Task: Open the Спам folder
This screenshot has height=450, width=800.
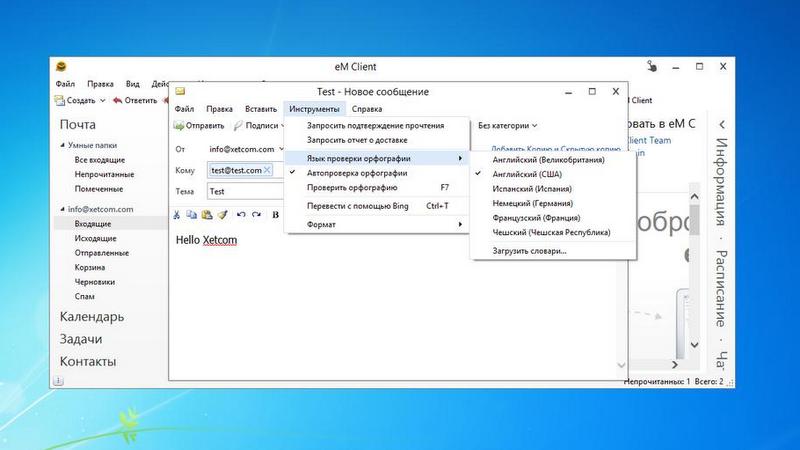Action: coord(84,296)
